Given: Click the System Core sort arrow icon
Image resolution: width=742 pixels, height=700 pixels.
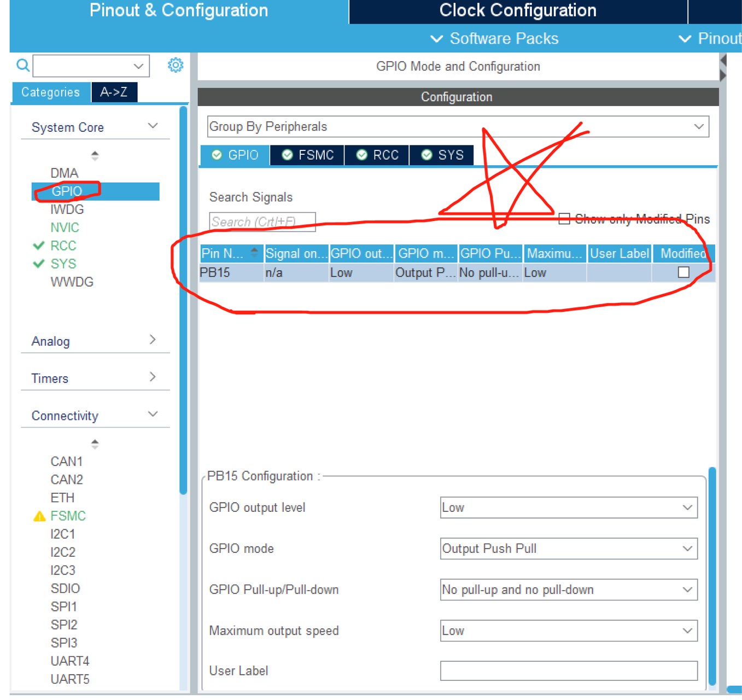Looking at the screenshot, I should 95,156.
